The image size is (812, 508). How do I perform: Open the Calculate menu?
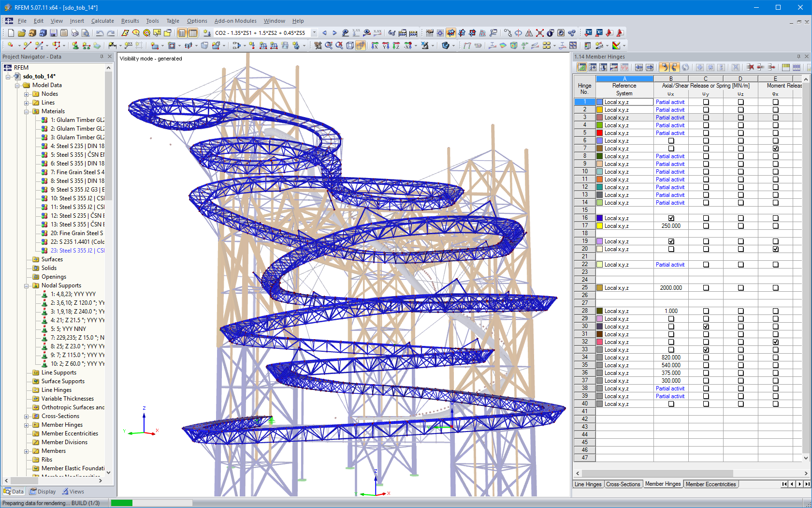[102, 21]
